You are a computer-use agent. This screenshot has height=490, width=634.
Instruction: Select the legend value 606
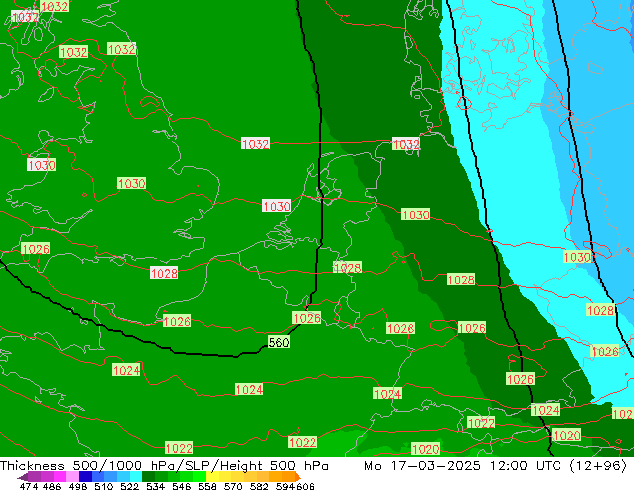point(305,486)
